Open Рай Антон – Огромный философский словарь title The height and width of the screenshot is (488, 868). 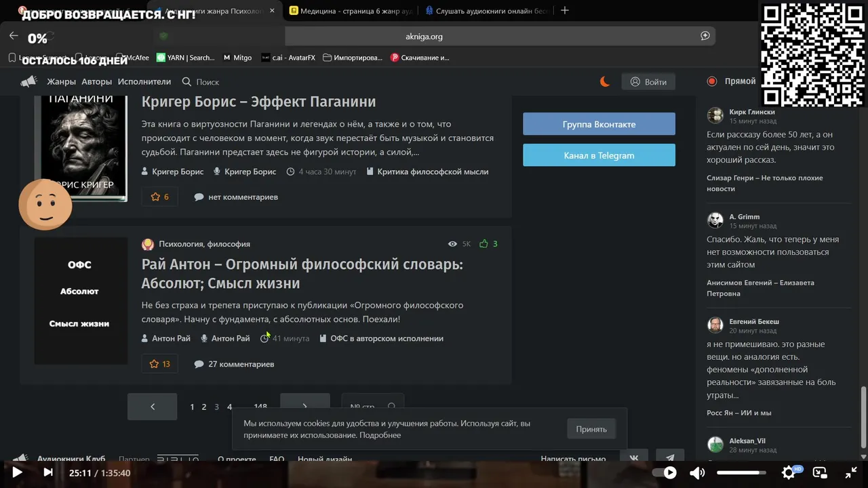302,274
